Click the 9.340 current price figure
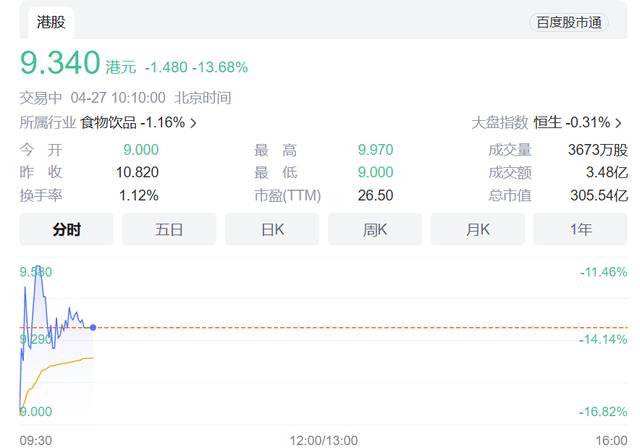The height and width of the screenshot is (448, 640). pos(60,62)
